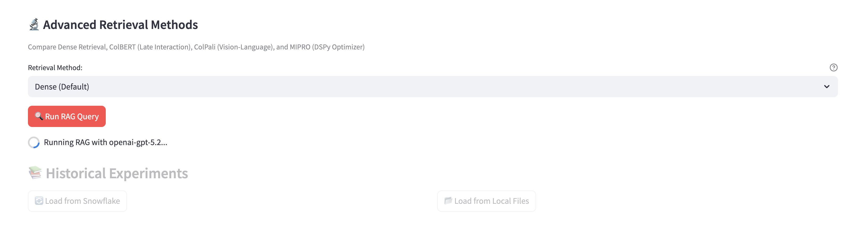Image resolution: width=868 pixels, height=233 pixels.
Task: Click the 'Load from Local Files' button label
Action: tap(491, 201)
